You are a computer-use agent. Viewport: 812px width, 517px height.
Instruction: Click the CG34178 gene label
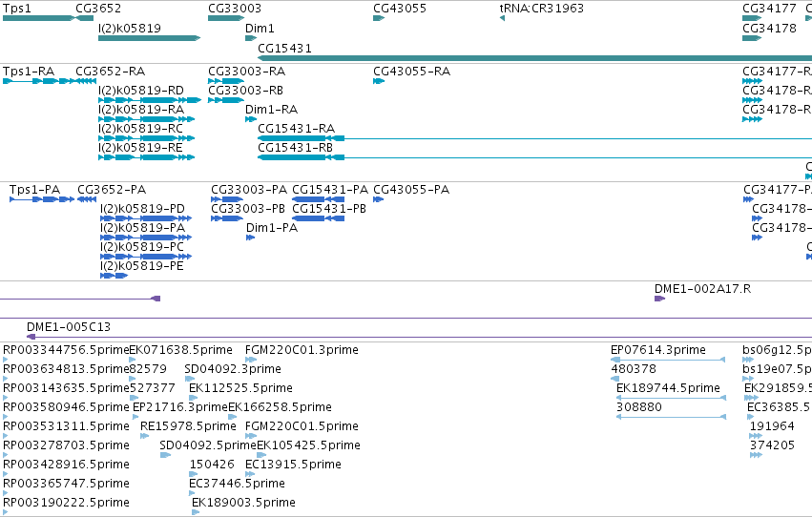pos(769,28)
